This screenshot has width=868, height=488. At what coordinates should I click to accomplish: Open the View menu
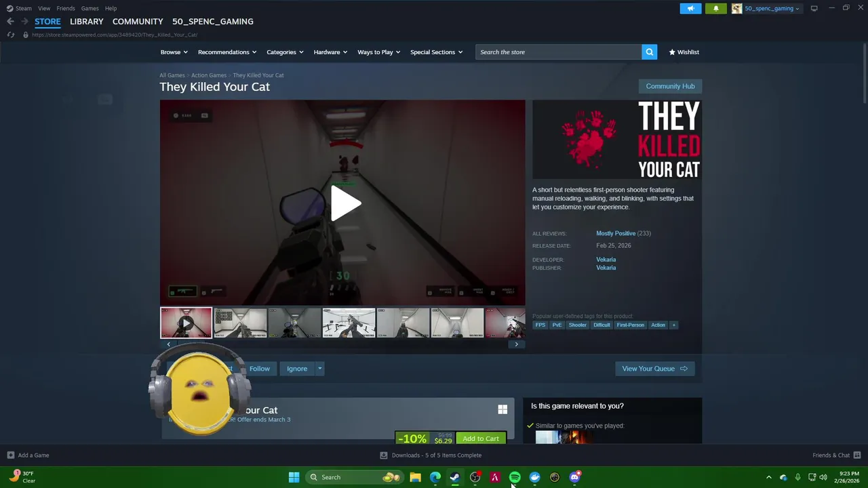(x=44, y=8)
